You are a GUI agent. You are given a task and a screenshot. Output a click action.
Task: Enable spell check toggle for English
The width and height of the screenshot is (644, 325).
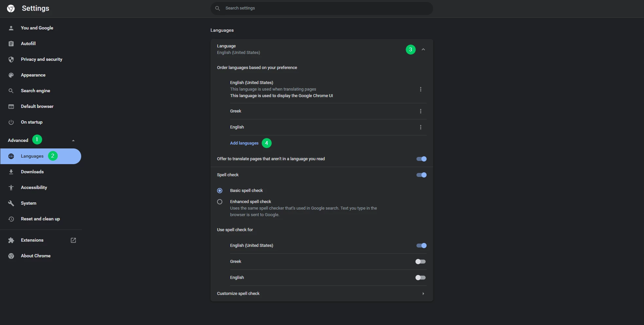click(x=421, y=278)
